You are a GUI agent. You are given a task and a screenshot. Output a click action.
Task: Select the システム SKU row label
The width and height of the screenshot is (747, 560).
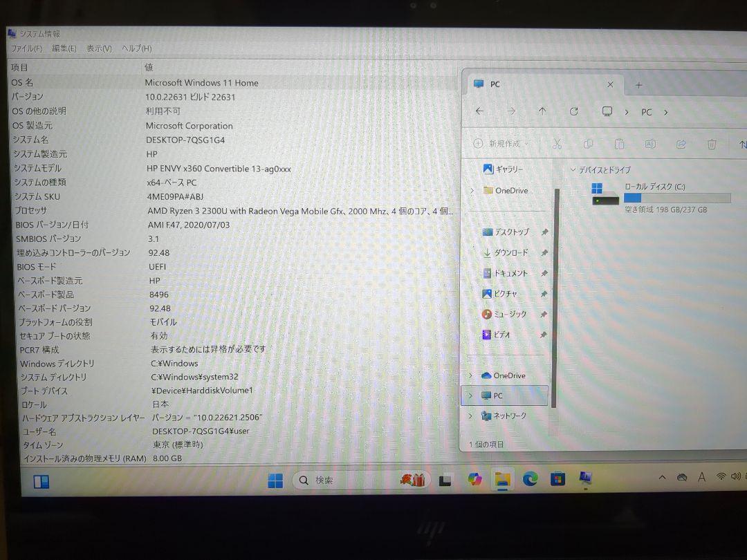tap(37, 196)
